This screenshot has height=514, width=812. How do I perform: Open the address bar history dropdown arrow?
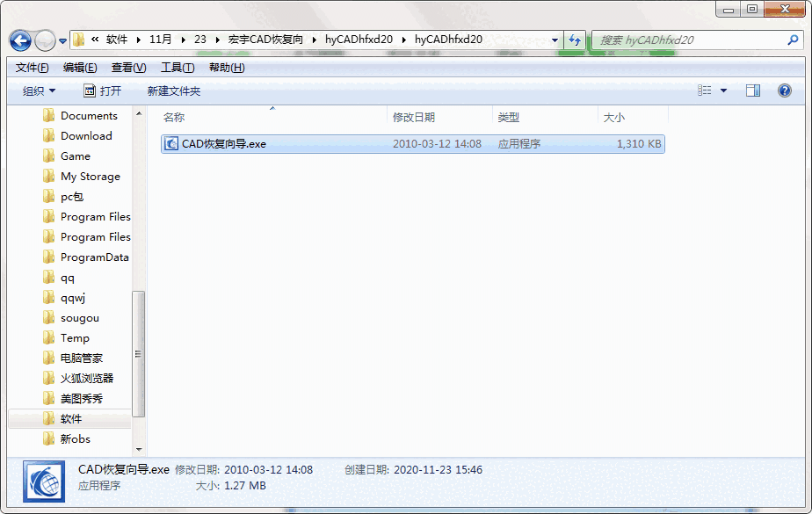[554, 40]
